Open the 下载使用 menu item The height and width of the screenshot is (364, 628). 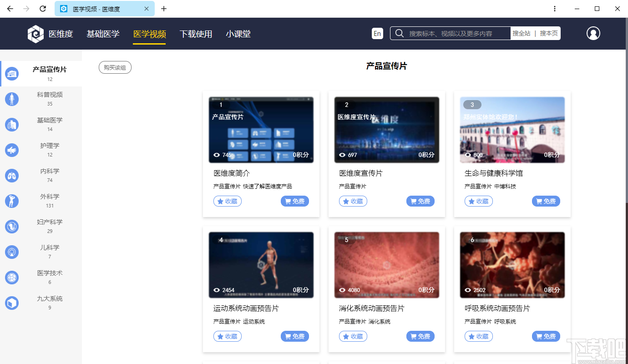196,33
